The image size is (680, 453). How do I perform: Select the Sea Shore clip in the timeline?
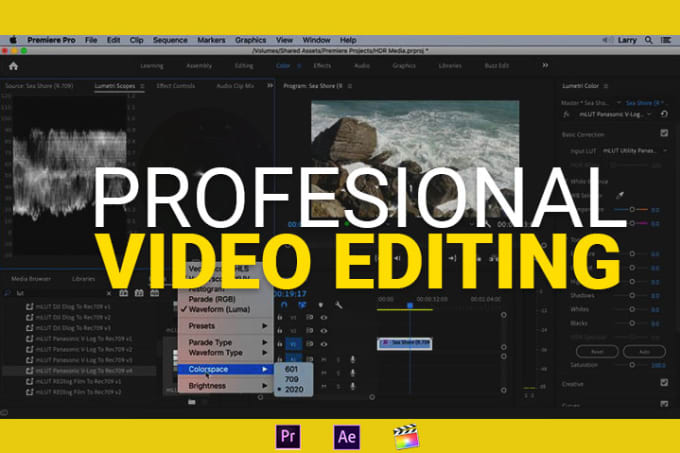click(x=404, y=343)
